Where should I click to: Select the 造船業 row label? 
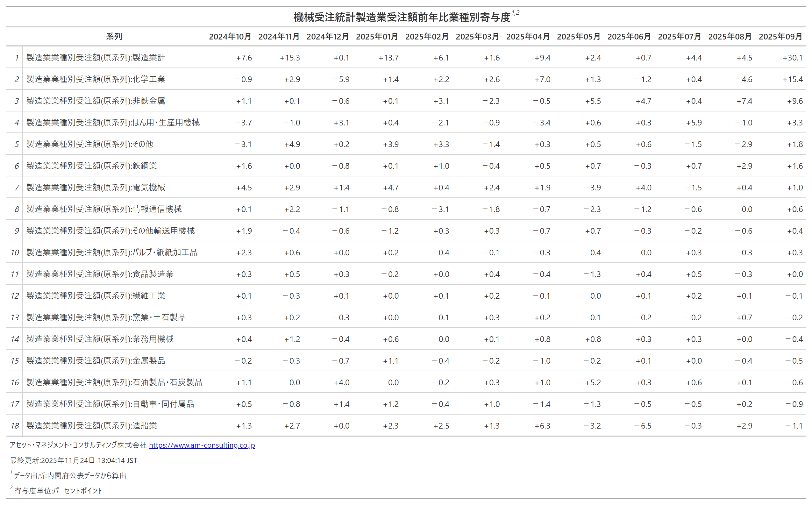(91, 426)
